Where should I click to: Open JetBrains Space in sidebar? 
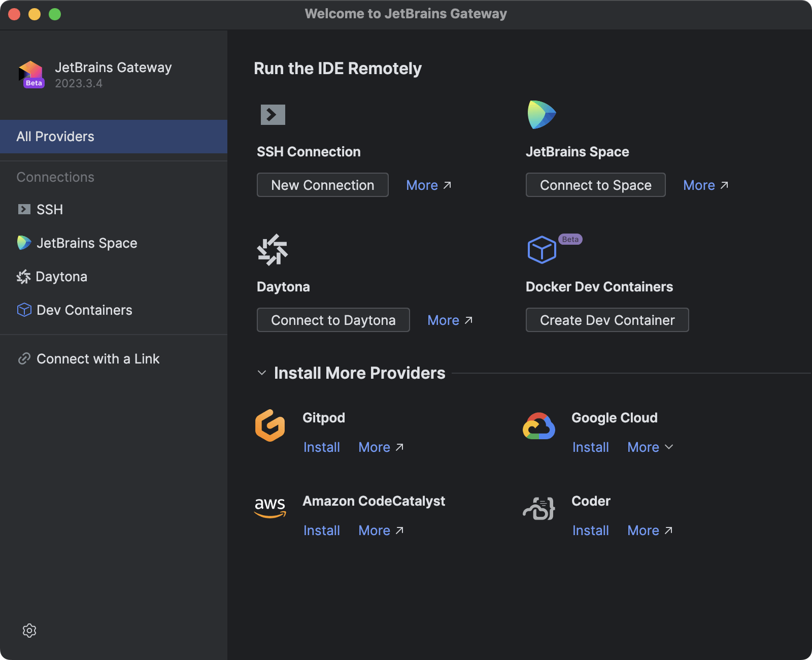point(114,243)
